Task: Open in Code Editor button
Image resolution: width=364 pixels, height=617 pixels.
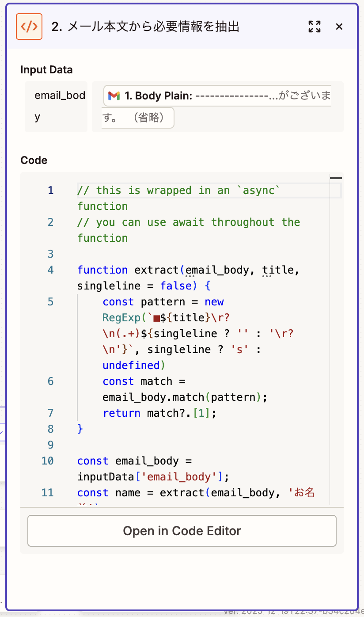Action: [182, 531]
